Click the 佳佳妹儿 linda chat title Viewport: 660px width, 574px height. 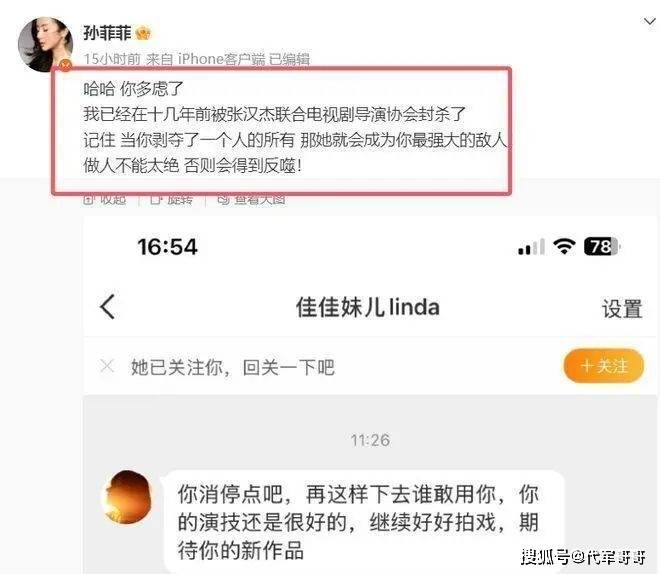click(x=367, y=307)
